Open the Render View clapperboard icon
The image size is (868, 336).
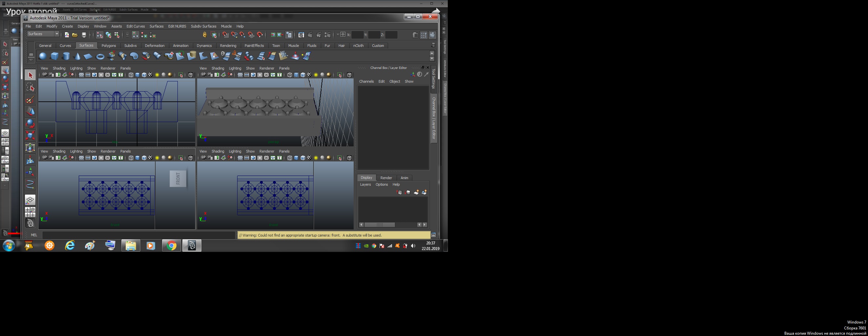click(x=301, y=35)
